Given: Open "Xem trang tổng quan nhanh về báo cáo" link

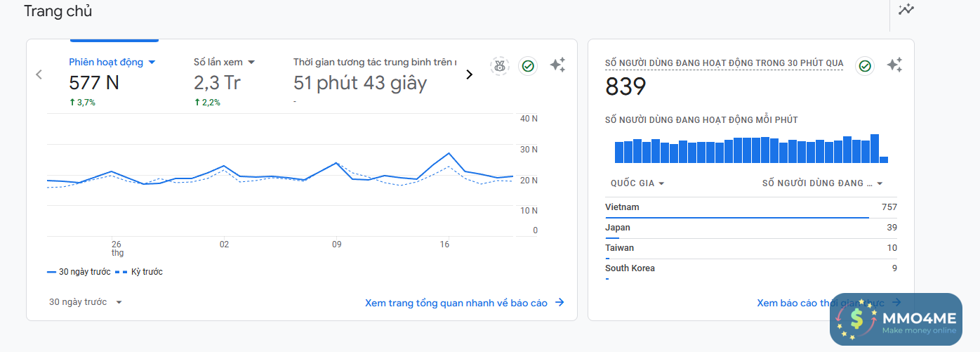Looking at the screenshot, I should click(464, 303).
